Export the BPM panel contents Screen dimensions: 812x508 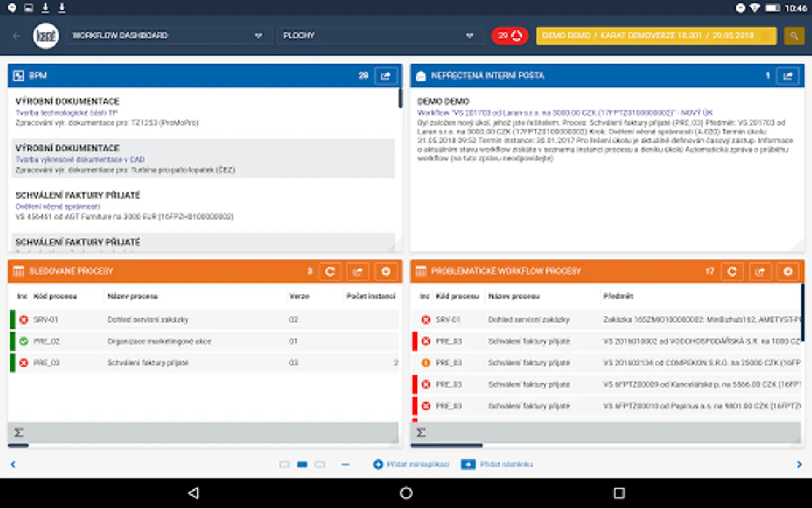tap(386, 76)
